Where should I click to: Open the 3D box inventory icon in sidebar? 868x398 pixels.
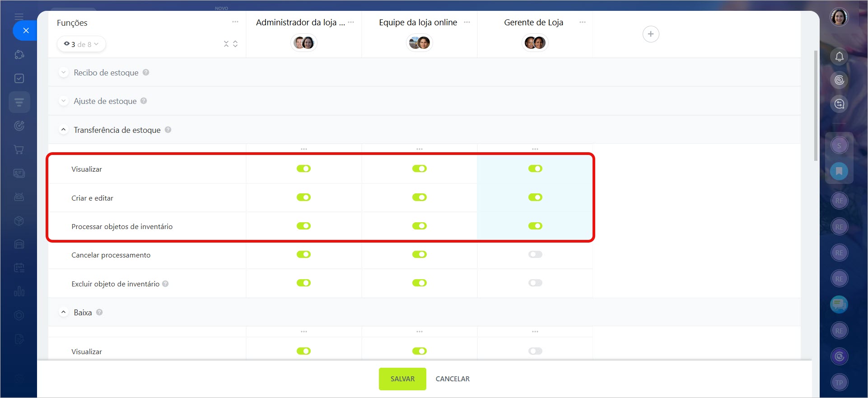(19, 220)
